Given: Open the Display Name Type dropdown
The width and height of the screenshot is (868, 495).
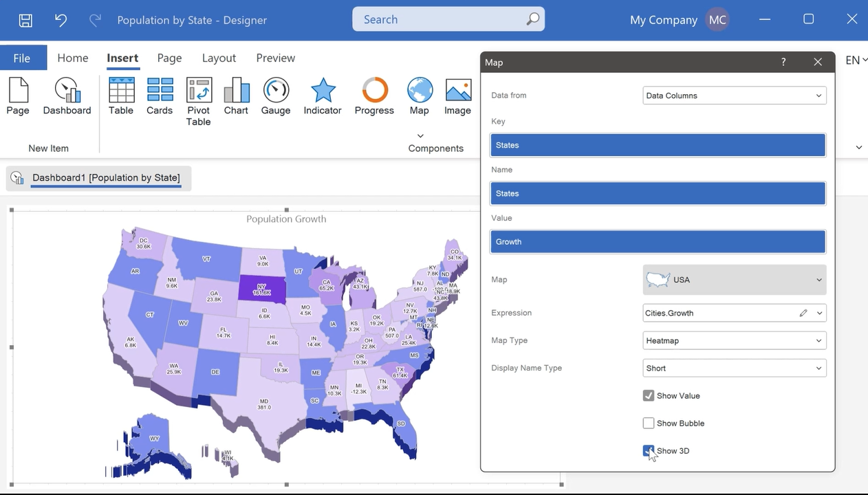Looking at the screenshot, I should pos(734,368).
